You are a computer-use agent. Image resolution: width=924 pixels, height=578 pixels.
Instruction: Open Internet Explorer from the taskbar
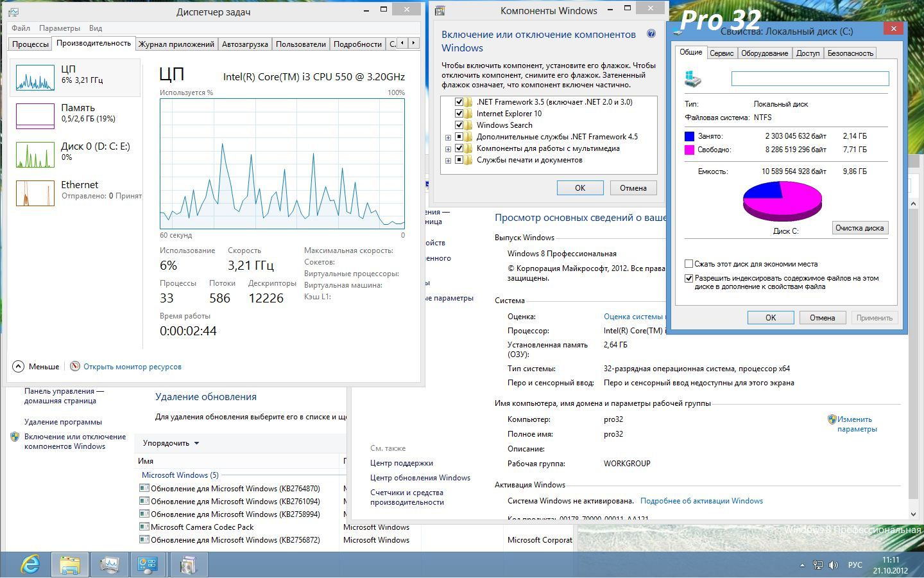tap(30, 565)
